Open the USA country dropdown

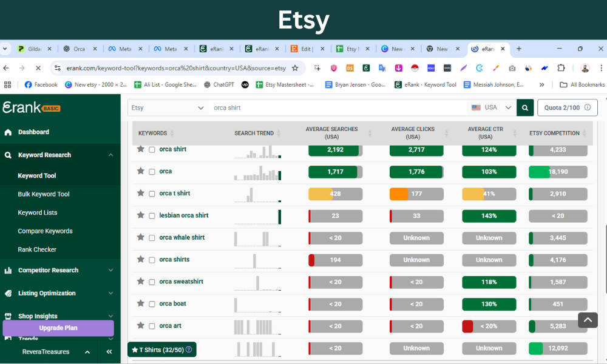492,107
